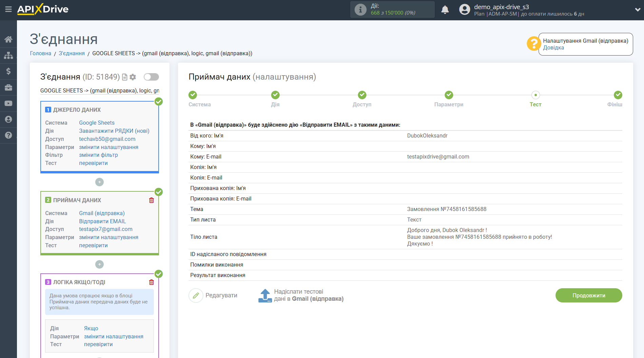Click the actions info icon

click(360, 9)
